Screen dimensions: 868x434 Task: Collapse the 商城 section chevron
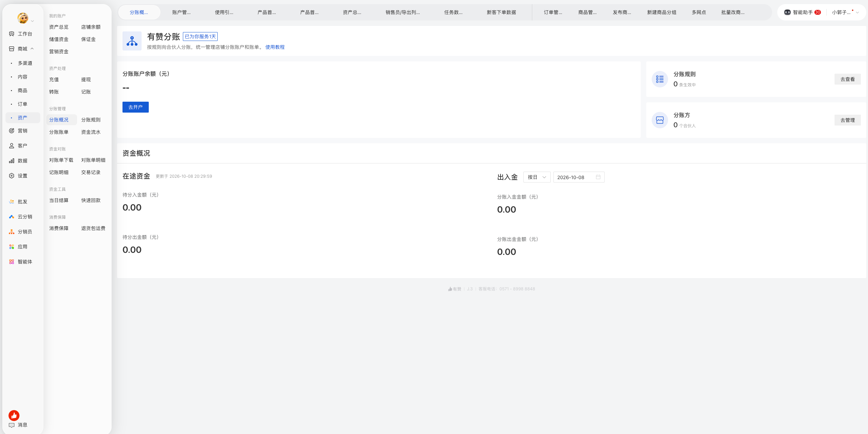click(32, 49)
